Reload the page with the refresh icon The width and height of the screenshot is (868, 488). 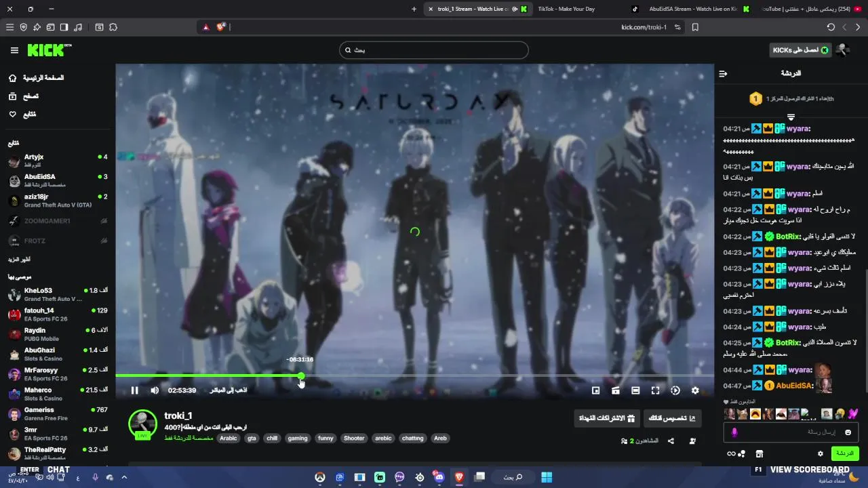point(831,27)
